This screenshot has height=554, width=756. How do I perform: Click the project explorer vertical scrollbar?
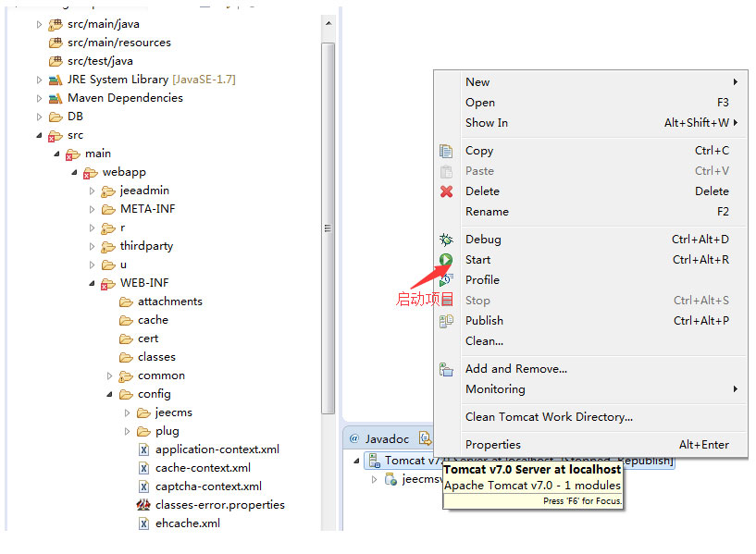tap(328, 228)
